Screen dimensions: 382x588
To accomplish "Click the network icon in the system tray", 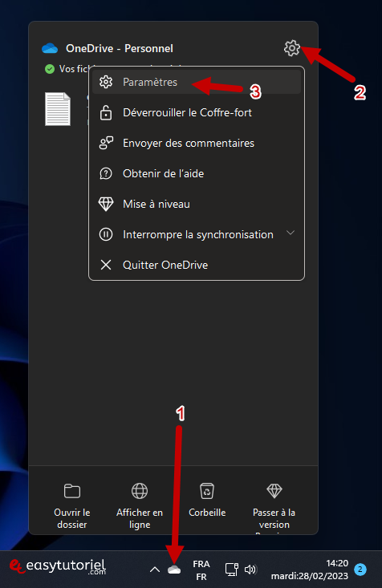I will [x=231, y=570].
